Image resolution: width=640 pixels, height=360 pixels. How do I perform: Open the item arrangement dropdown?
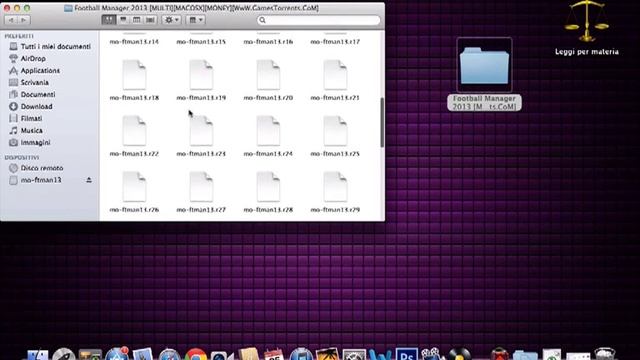pos(196,20)
